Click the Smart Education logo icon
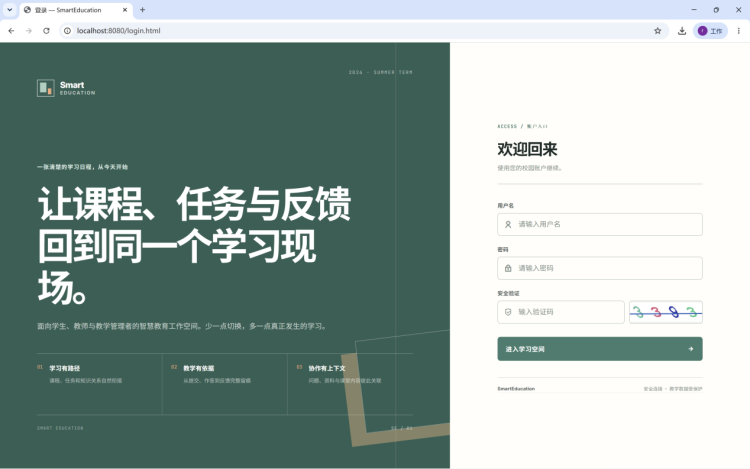Viewport: 750px width, 469px height. 46,88
